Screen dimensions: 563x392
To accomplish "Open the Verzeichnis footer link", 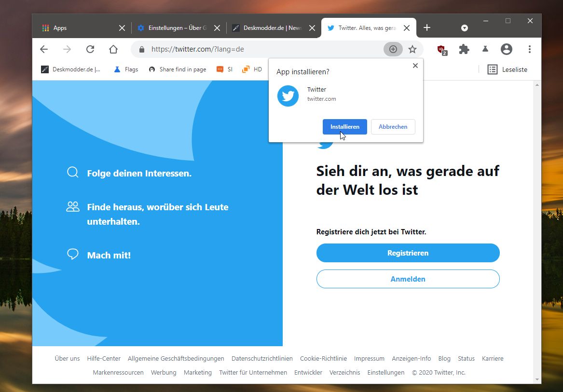I will point(344,373).
